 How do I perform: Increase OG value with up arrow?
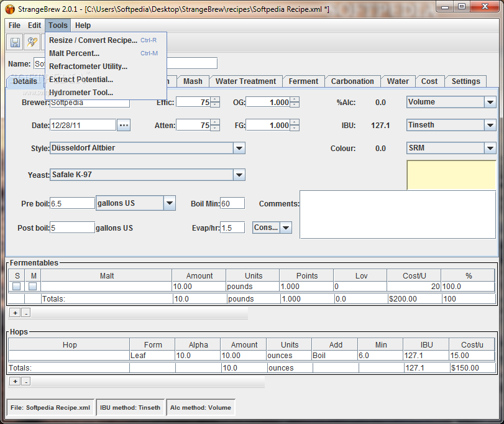[295, 99]
